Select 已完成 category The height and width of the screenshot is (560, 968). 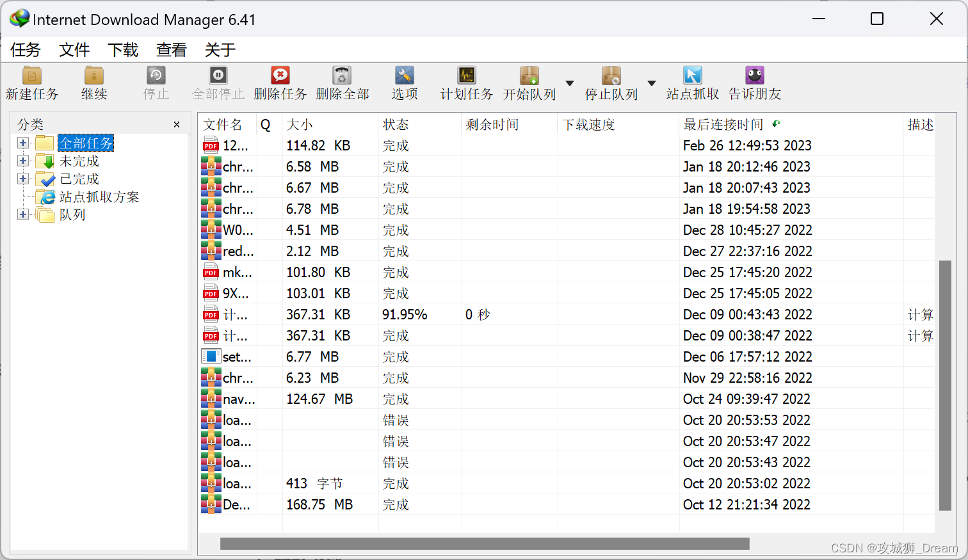click(x=79, y=179)
